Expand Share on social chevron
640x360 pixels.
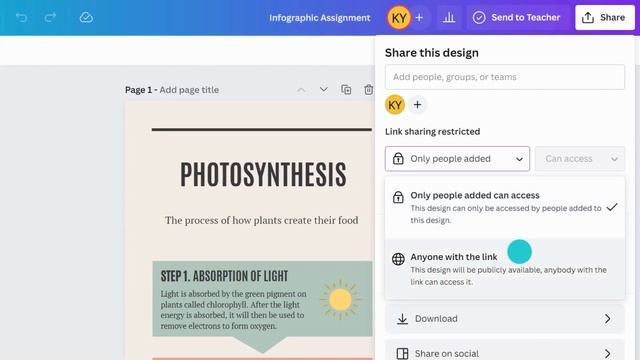coord(607,353)
